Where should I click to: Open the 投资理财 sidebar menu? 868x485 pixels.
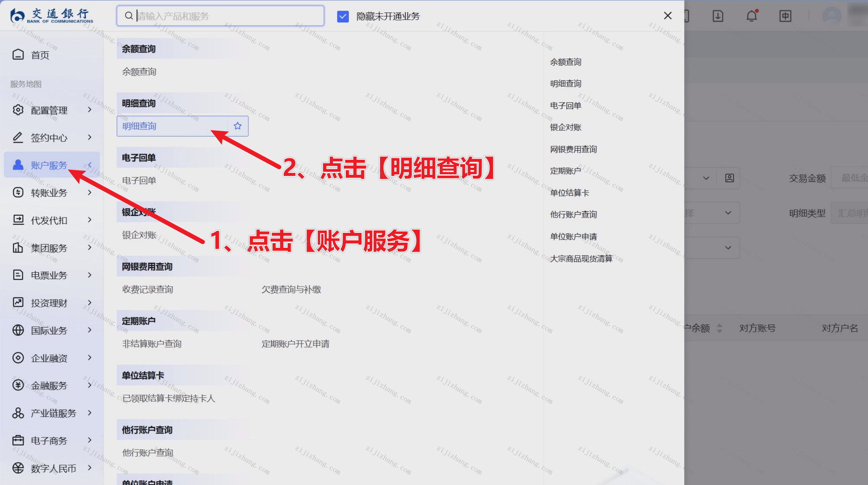click(x=49, y=303)
